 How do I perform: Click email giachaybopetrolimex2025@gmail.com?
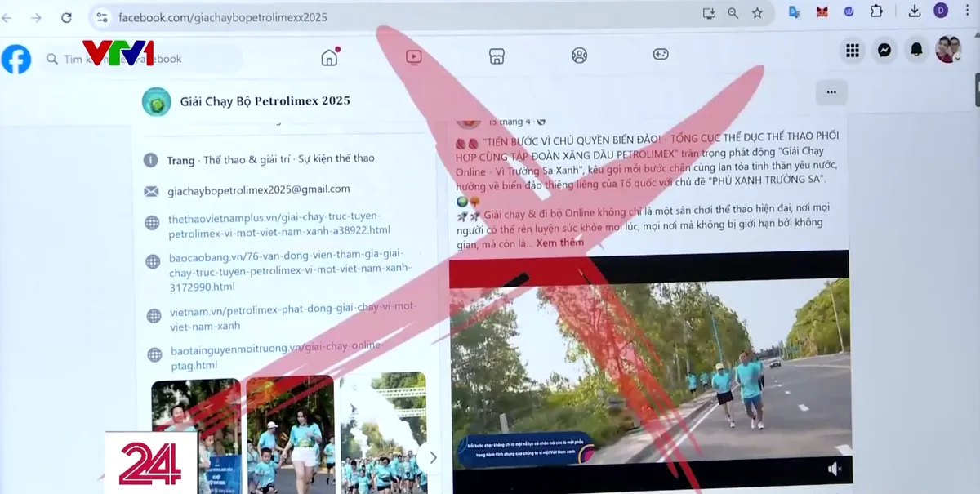point(258,189)
